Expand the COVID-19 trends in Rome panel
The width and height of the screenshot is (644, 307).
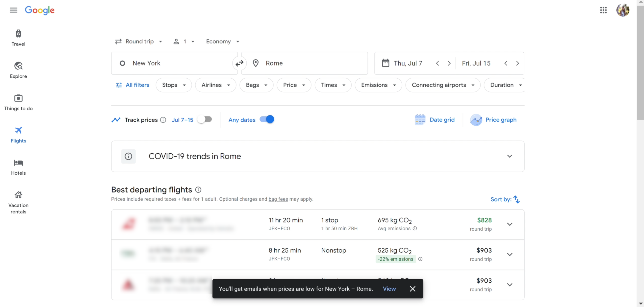click(509, 156)
